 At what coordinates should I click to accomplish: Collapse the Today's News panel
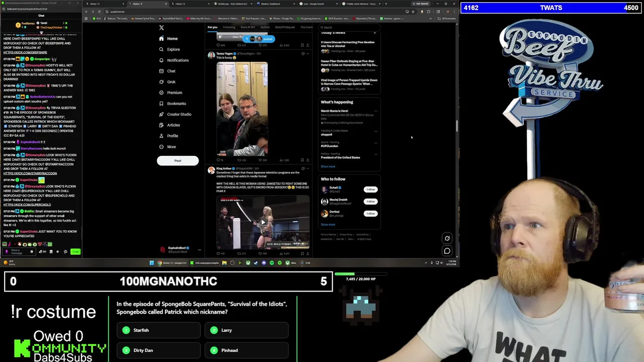coord(374,33)
